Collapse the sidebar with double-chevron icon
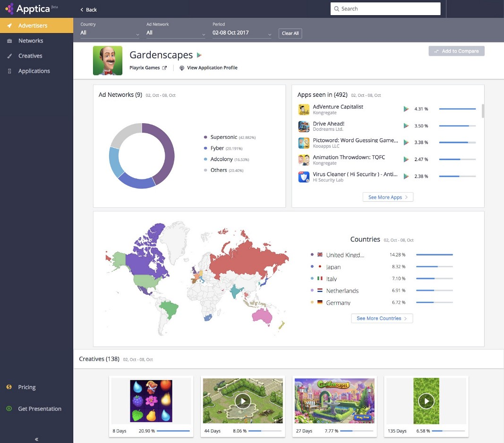504x443 pixels. 36,439
